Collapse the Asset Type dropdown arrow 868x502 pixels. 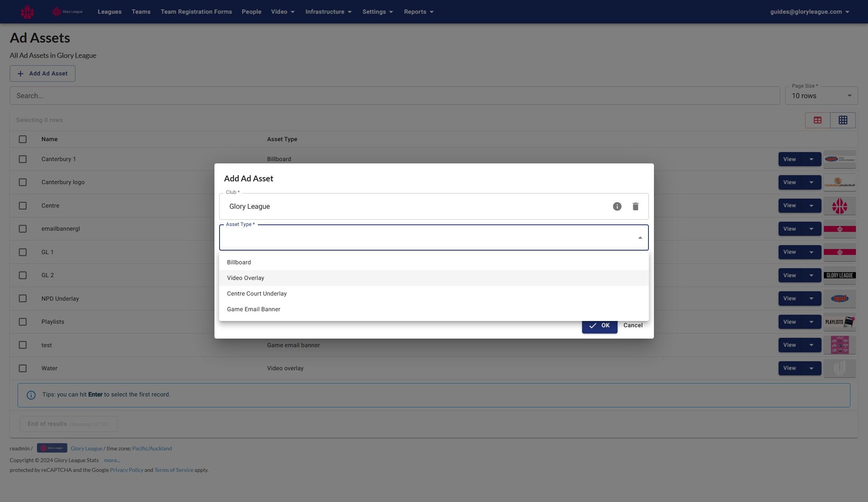[640, 238]
